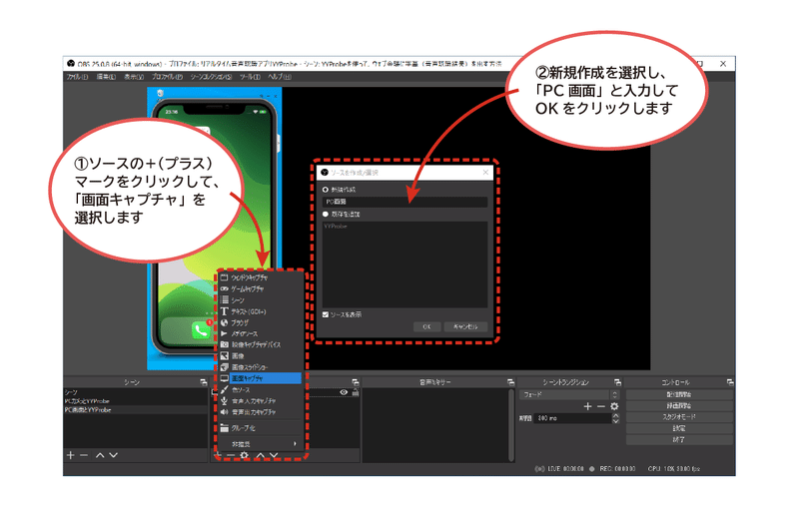Open the ツール menu
The width and height of the screenshot is (799, 532).
251,77
